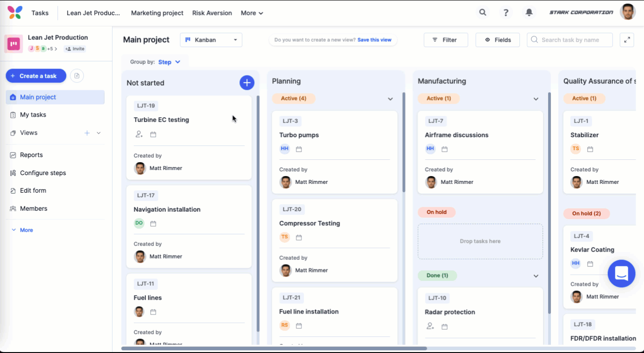This screenshot has height=353, width=644.
Task: Click assignee avatar on Fuel lines card
Action: click(x=139, y=311)
